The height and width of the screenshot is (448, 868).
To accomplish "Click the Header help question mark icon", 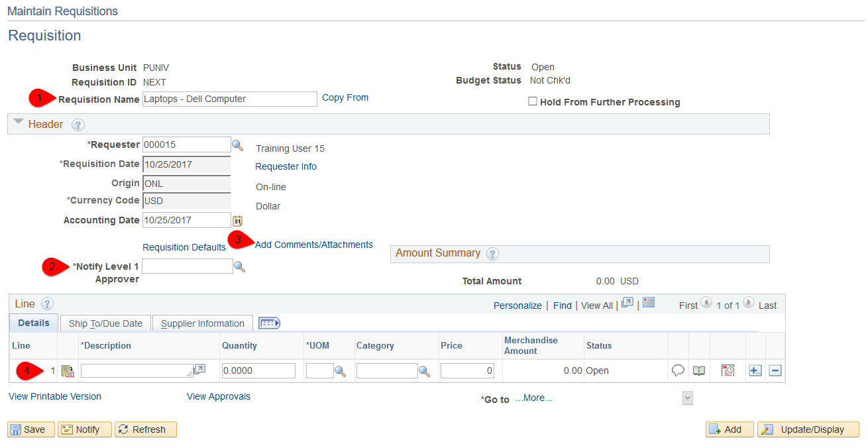I will [x=78, y=125].
